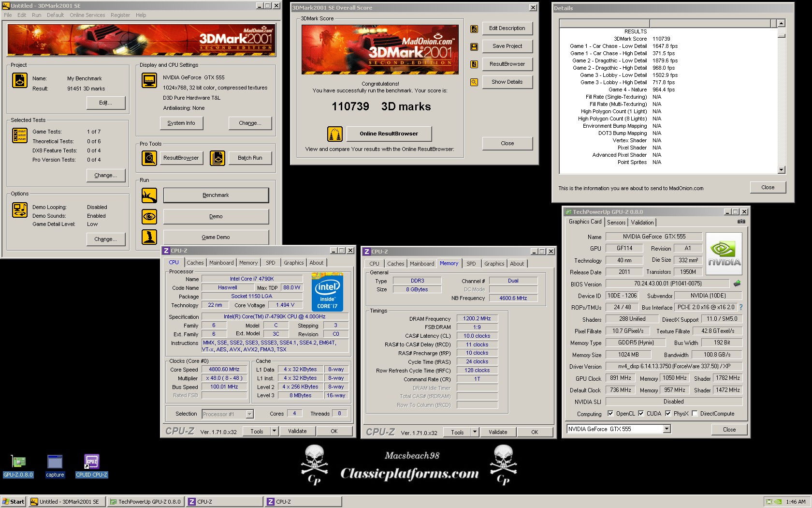Open Tools dropdown arrow in CPU-Z CPU window
The width and height of the screenshot is (812, 508).
pos(275,431)
